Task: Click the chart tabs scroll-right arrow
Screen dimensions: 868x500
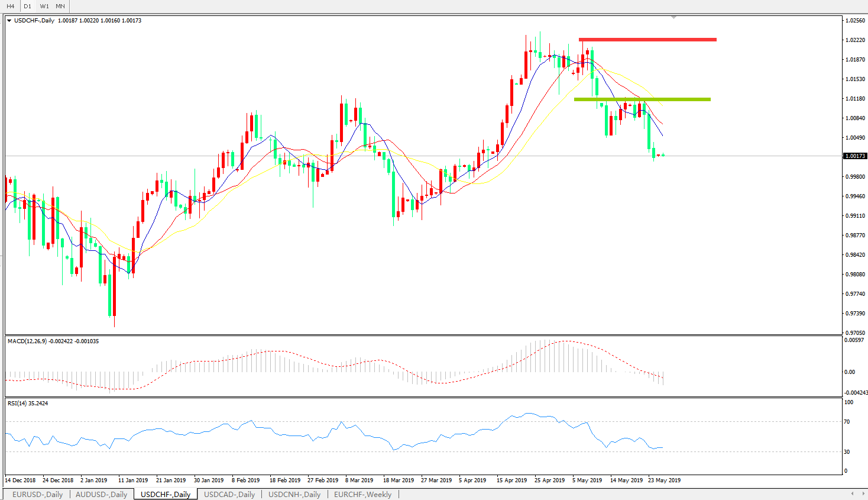Action: coord(862,493)
